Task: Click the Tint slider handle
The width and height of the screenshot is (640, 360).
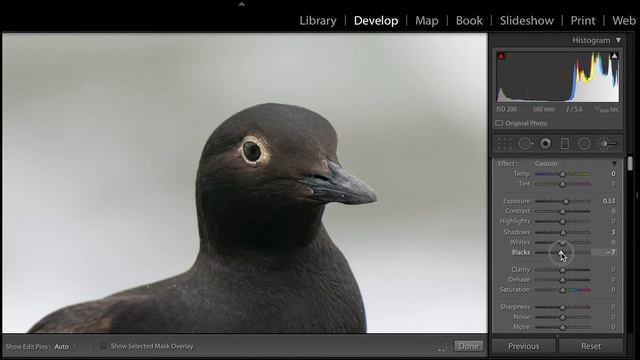Action: point(563,184)
